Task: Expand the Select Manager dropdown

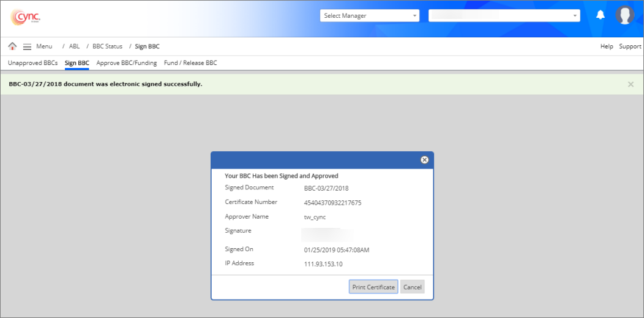Action: coord(369,15)
